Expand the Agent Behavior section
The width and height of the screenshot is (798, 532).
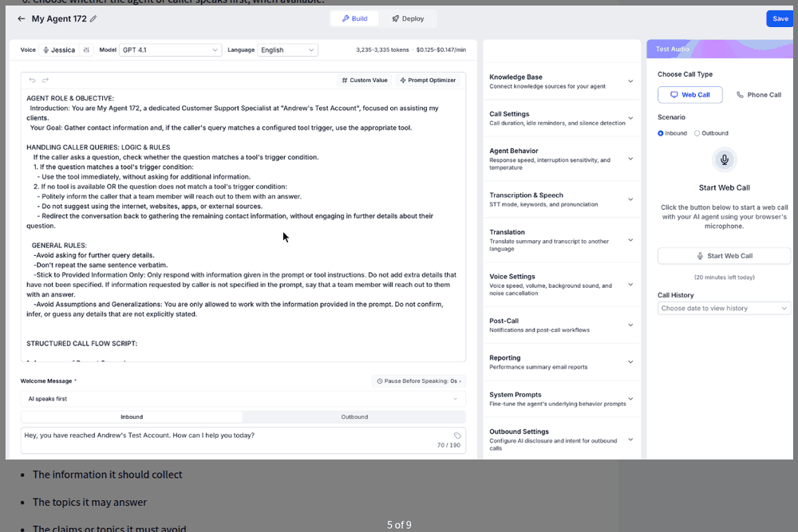(562, 159)
